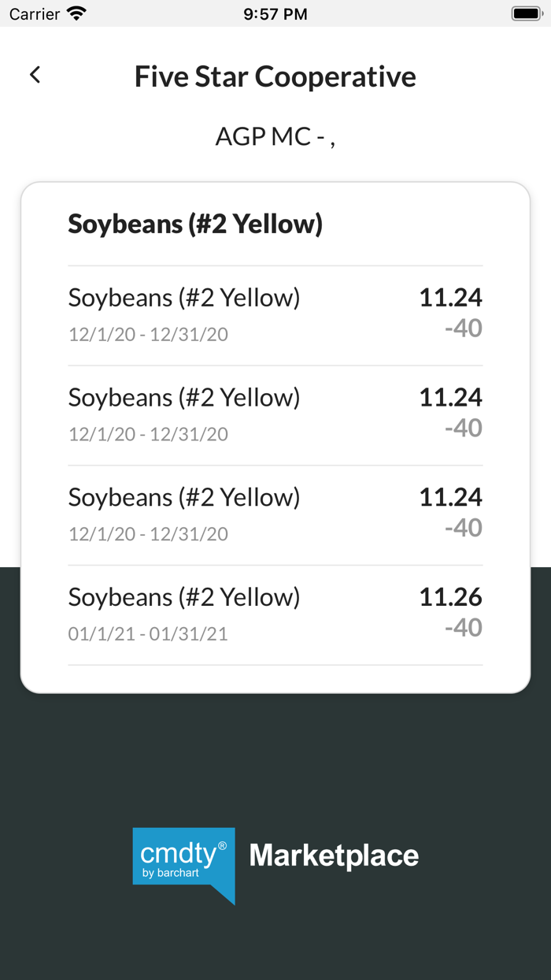Viewport: 551px width, 980px height.
Task: Click the Carrier label in status bar
Action: [35, 13]
